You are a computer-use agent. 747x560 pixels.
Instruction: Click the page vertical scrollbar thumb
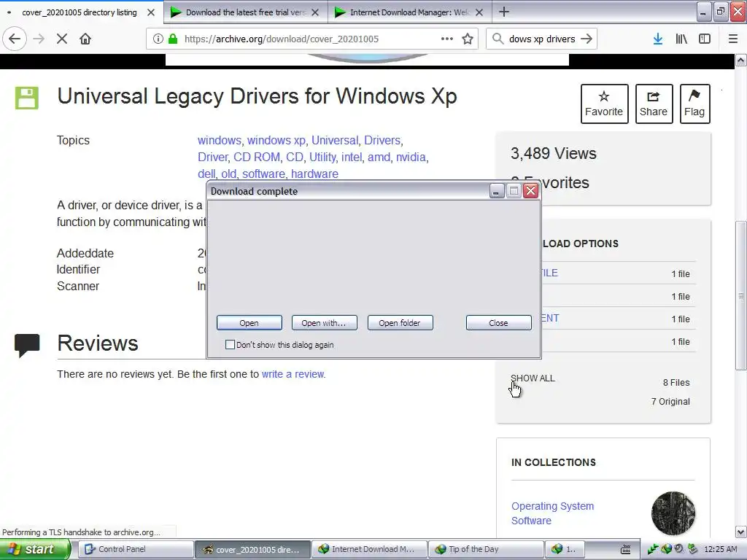[x=740, y=295]
